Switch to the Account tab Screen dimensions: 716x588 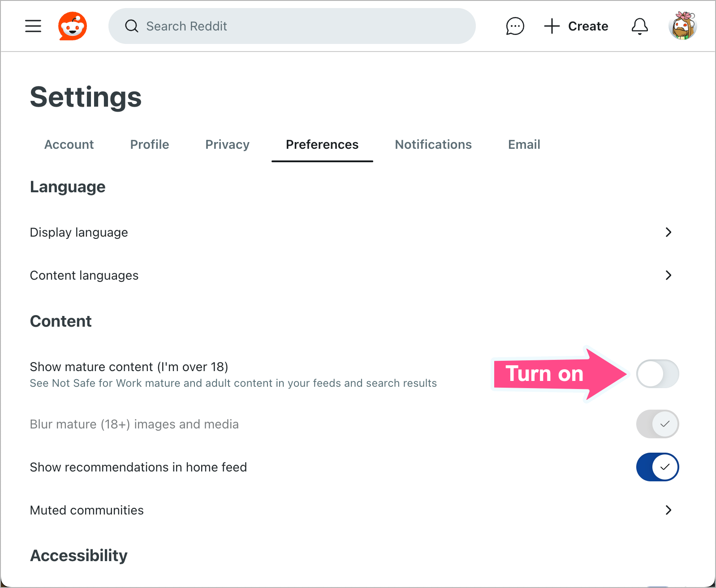tap(69, 144)
